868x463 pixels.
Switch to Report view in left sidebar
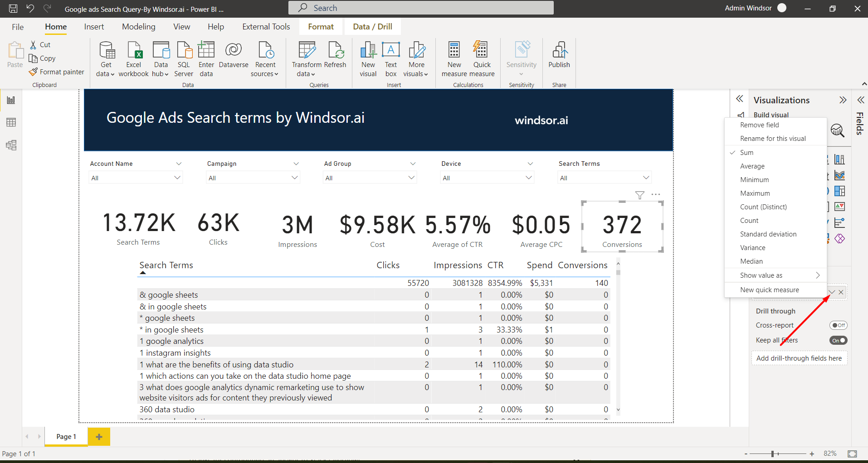click(11, 100)
